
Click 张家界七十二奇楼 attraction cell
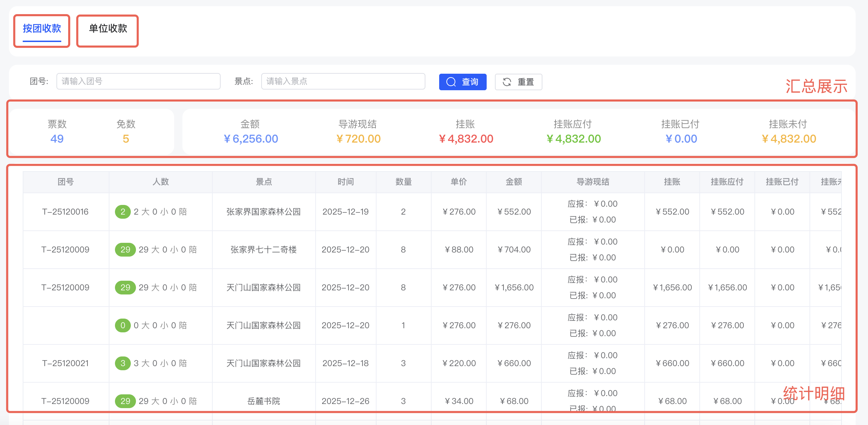click(263, 250)
